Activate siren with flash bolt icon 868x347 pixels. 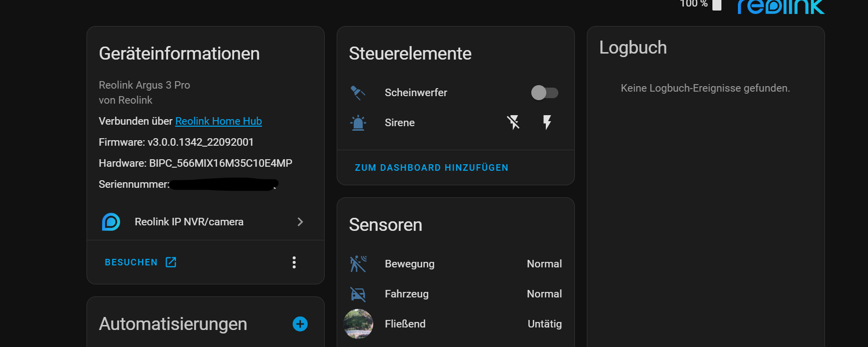tap(547, 122)
